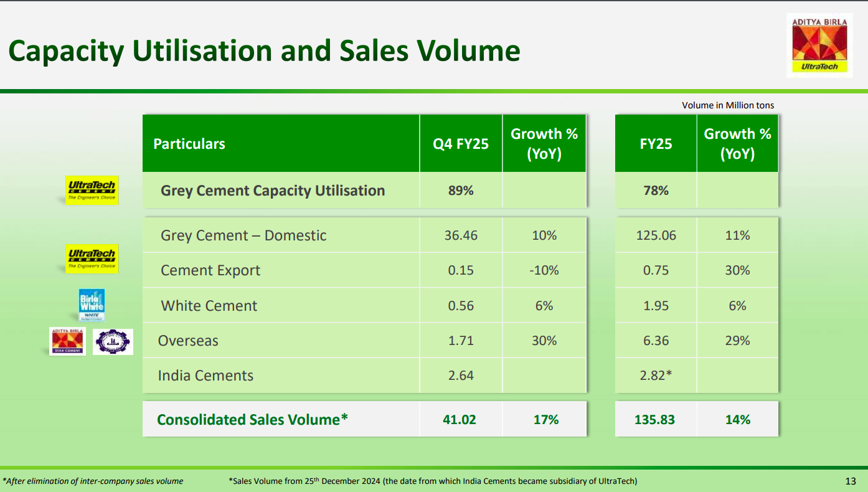Click the 14% consolidated FY25 growth
This screenshot has height=492, width=868.
pyautogui.click(x=737, y=420)
